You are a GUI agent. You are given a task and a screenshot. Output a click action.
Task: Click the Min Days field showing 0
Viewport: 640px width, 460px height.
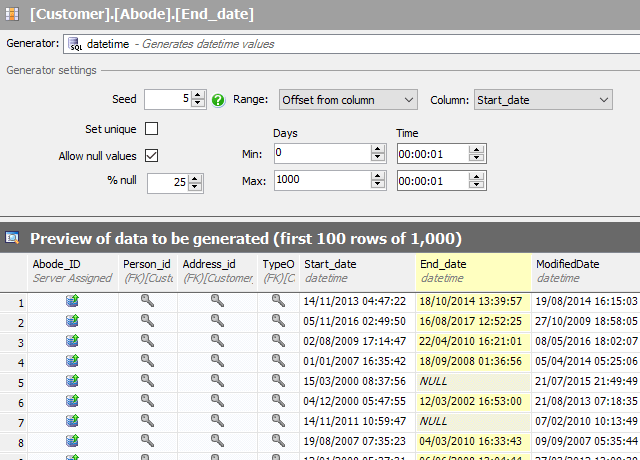322,153
